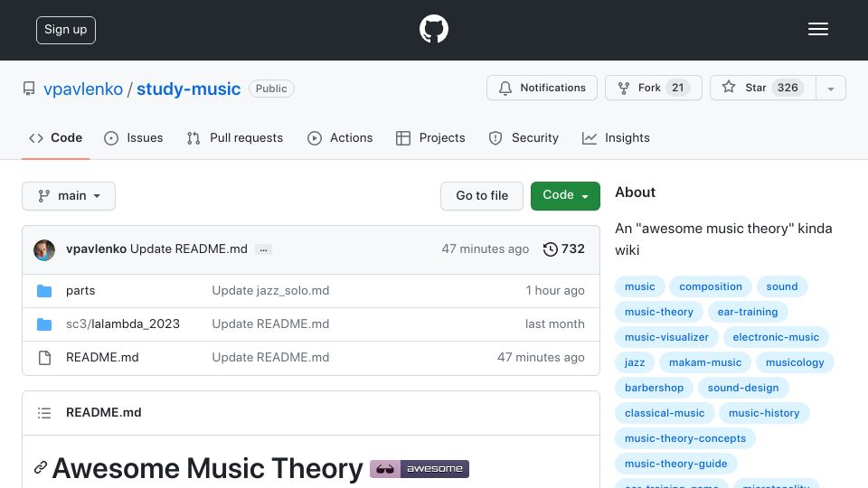
Task: Select the electronic-music topic tag
Action: (x=776, y=337)
